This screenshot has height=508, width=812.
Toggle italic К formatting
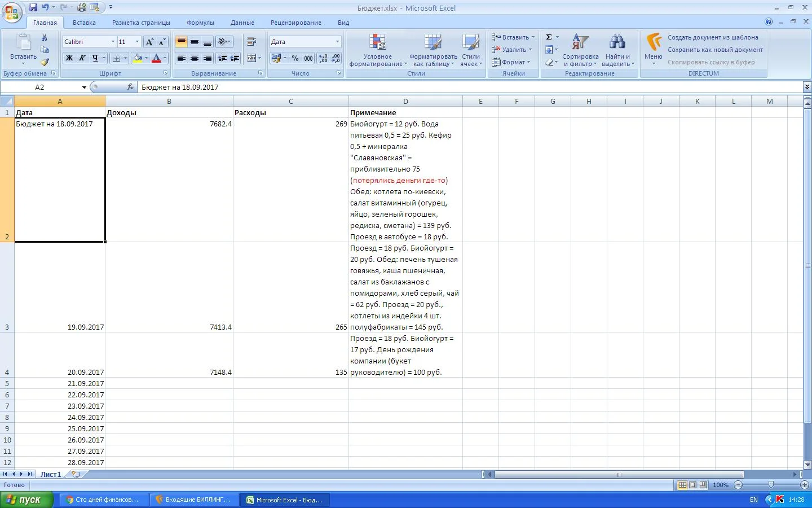click(x=82, y=58)
